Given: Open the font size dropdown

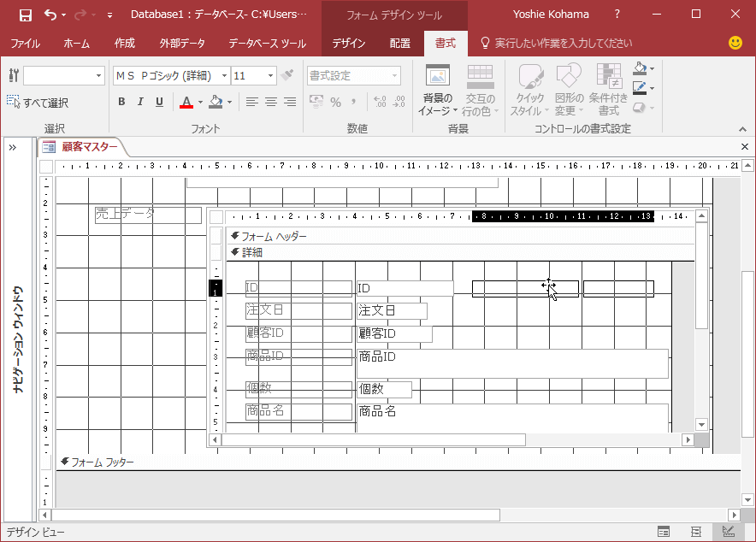Looking at the screenshot, I should [x=270, y=76].
